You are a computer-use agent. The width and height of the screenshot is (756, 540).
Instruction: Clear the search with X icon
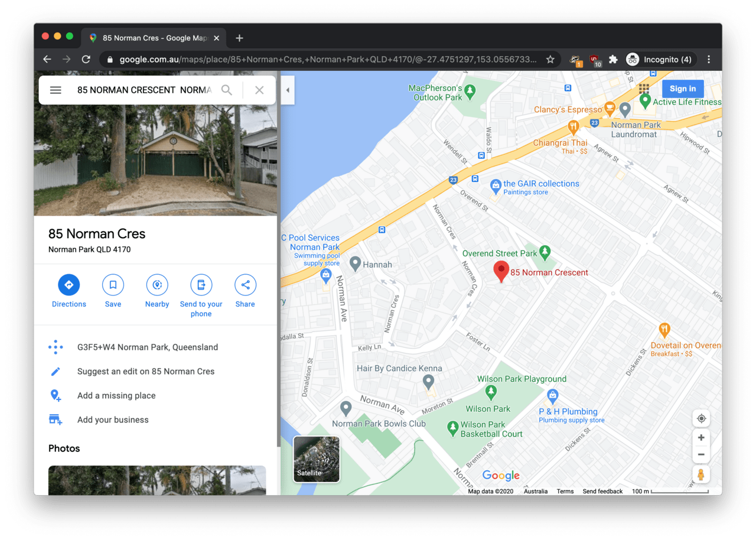259,90
